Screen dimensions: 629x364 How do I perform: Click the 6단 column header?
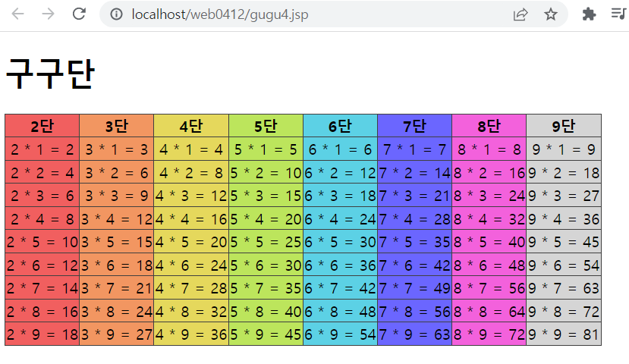pos(340,126)
